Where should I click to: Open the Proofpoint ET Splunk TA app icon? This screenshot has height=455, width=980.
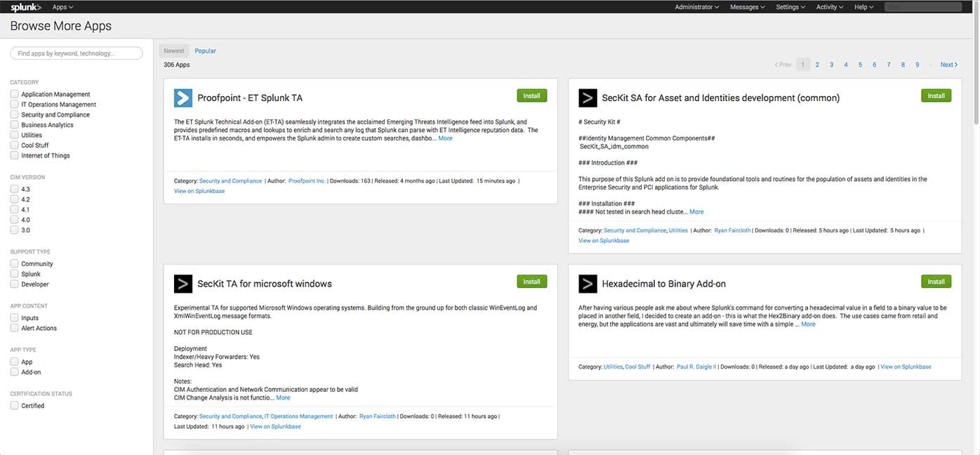coord(183,98)
